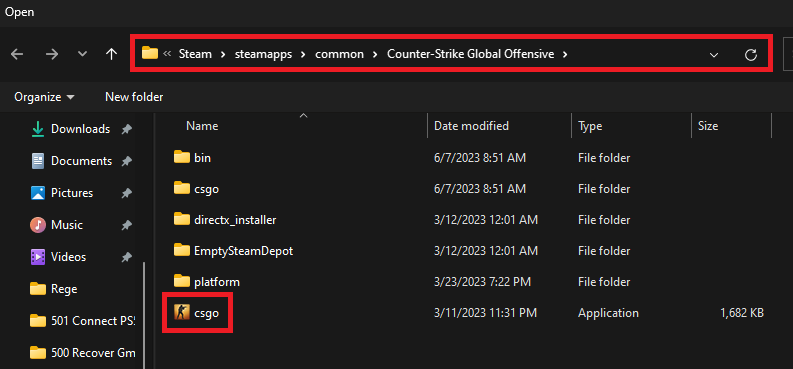This screenshot has height=369, width=793.
Task: Open the Organize menu
Action: pyautogui.click(x=44, y=97)
